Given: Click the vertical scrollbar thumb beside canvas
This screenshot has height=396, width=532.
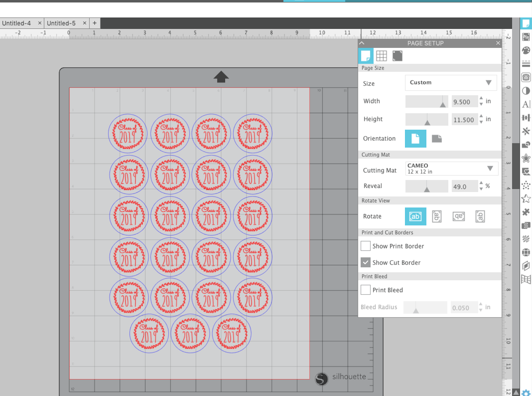Looking at the screenshot, I should pyautogui.click(x=515, y=166).
